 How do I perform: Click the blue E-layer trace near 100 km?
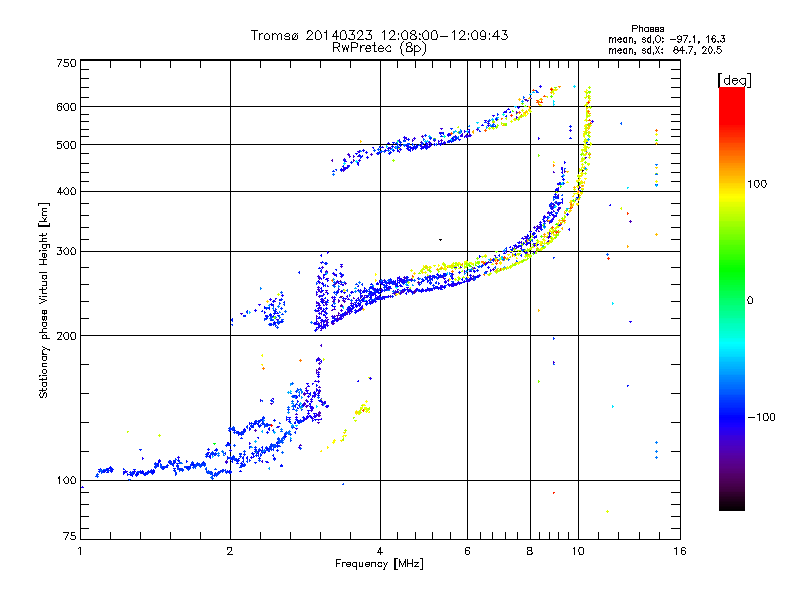[163, 468]
